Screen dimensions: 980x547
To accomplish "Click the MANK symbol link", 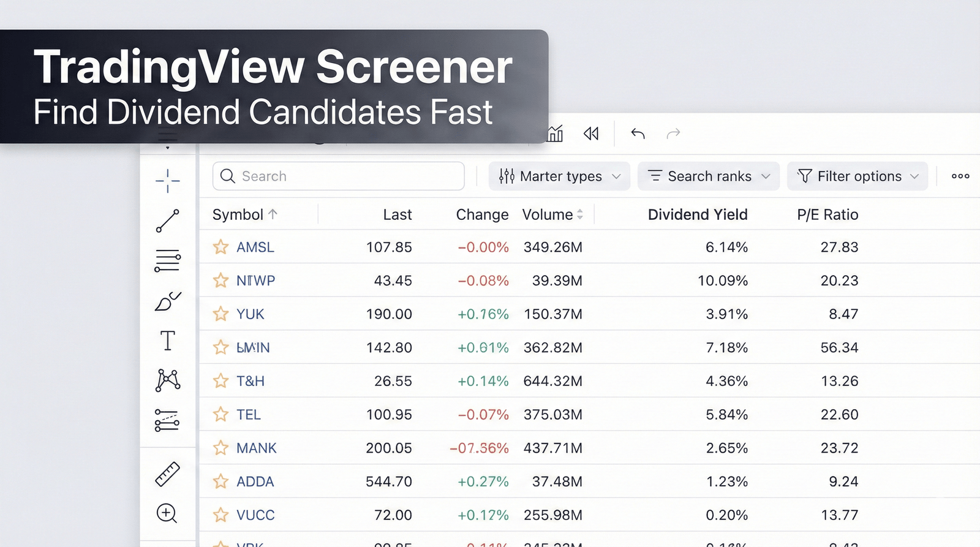I will pyautogui.click(x=256, y=448).
